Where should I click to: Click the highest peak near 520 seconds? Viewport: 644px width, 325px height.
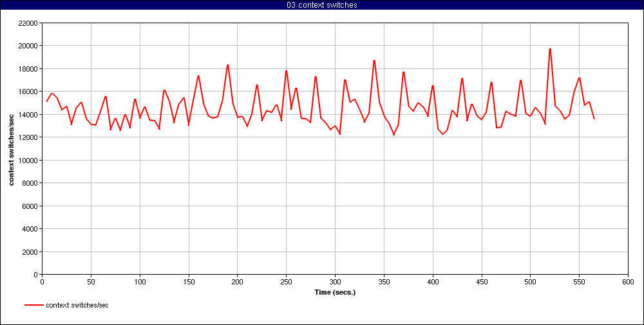[550, 49]
